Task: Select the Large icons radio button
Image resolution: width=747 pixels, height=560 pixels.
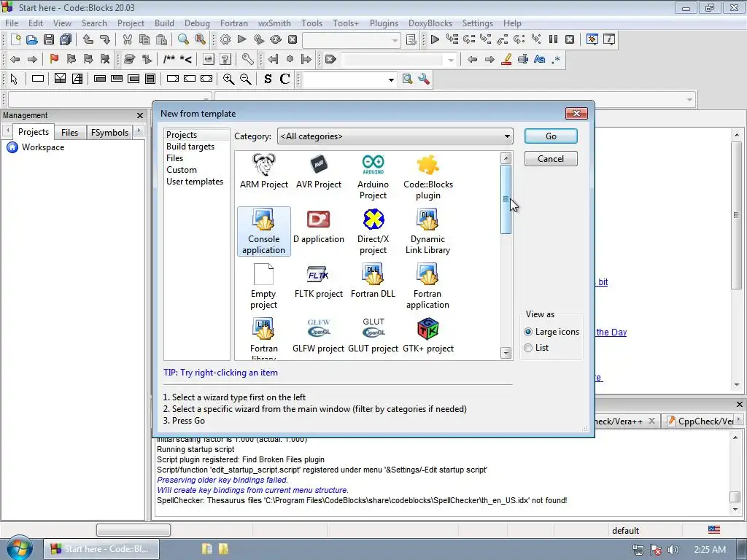Action: pos(528,332)
